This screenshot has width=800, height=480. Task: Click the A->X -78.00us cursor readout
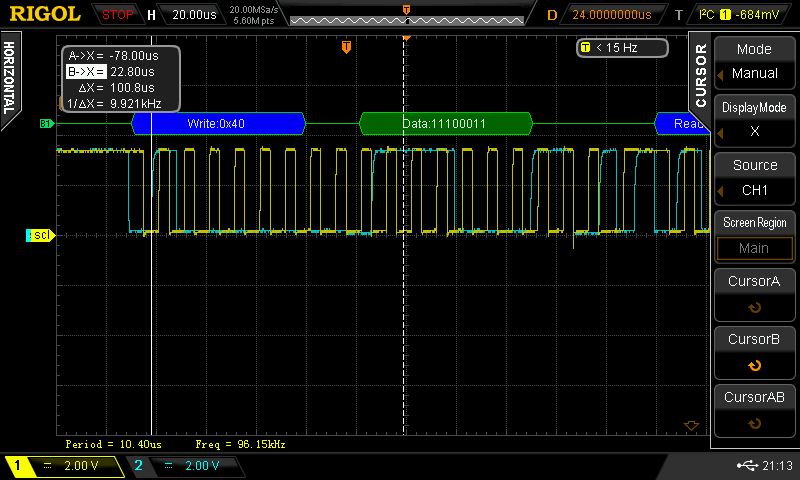point(113,56)
